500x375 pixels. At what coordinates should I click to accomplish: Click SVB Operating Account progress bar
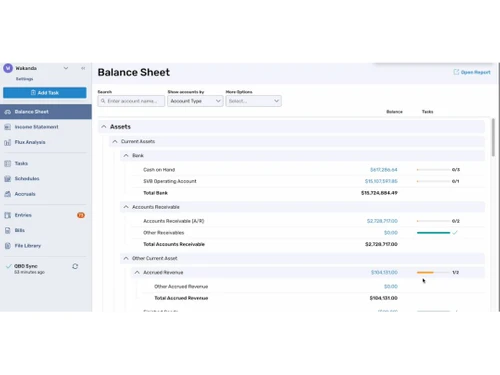coord(433,181)
